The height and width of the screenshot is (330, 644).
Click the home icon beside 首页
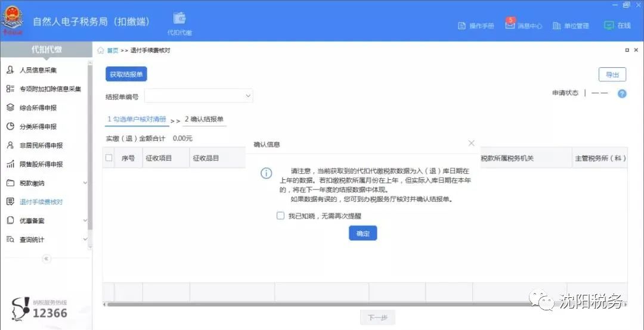pos(101,51)
